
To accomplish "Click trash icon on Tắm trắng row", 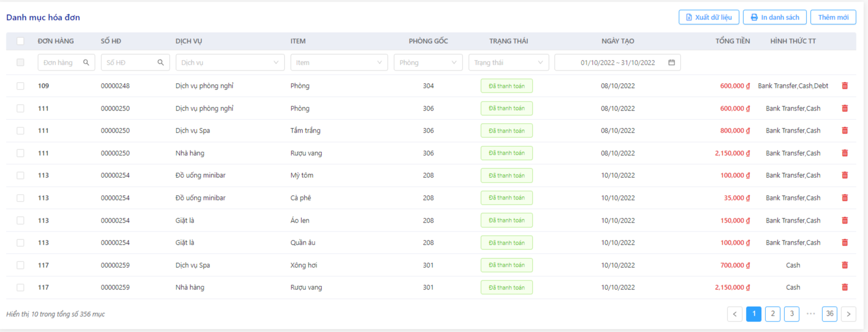I will (845, 130).
